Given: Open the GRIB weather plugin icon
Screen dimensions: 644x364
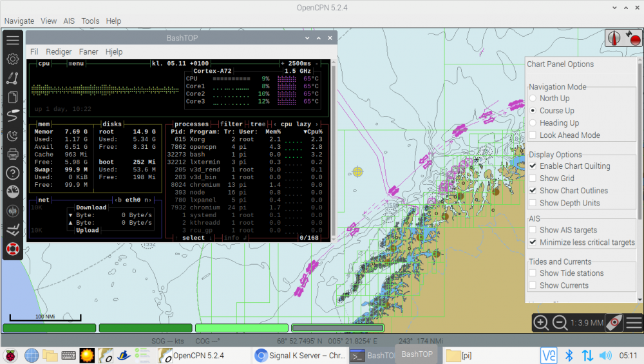Looking at the screenshot, I should pyautogui.click(x=13, y=230).
